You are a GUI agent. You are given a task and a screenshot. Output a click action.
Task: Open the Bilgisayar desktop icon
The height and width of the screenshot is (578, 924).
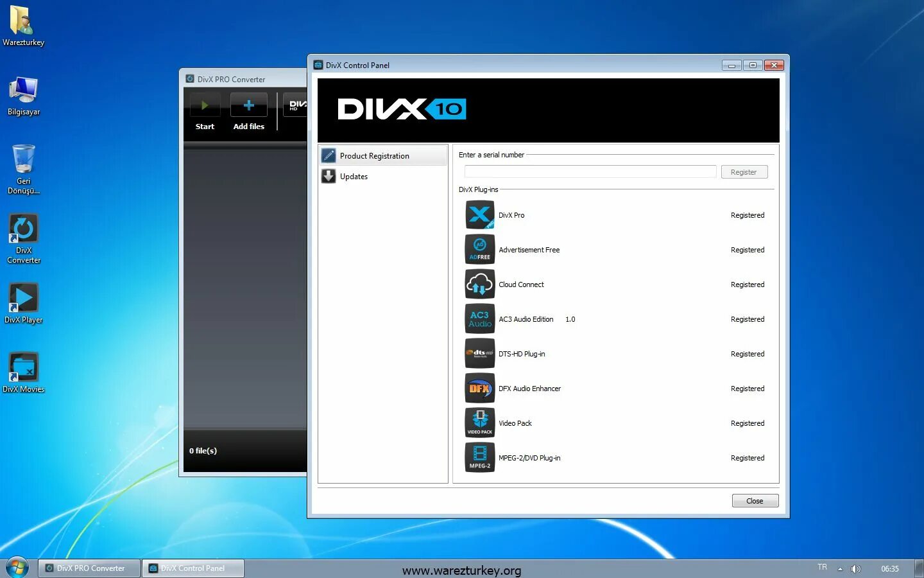[x=23, y=96]
